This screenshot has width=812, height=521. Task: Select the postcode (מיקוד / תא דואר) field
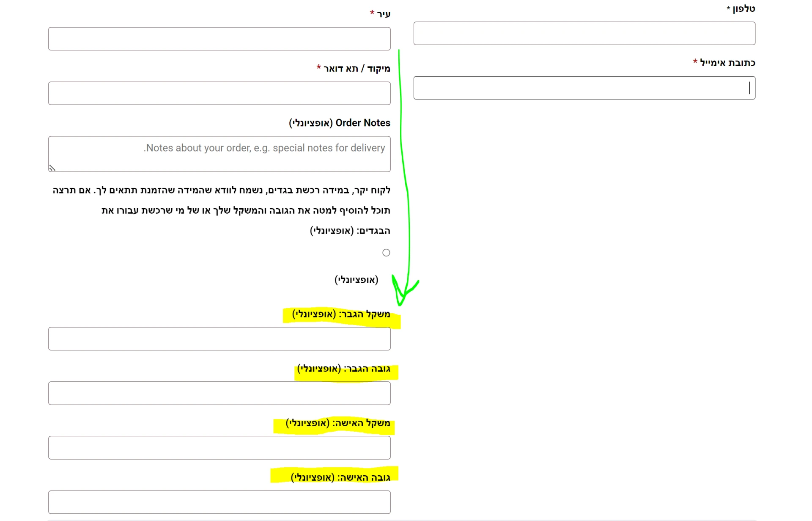(219, 94)
